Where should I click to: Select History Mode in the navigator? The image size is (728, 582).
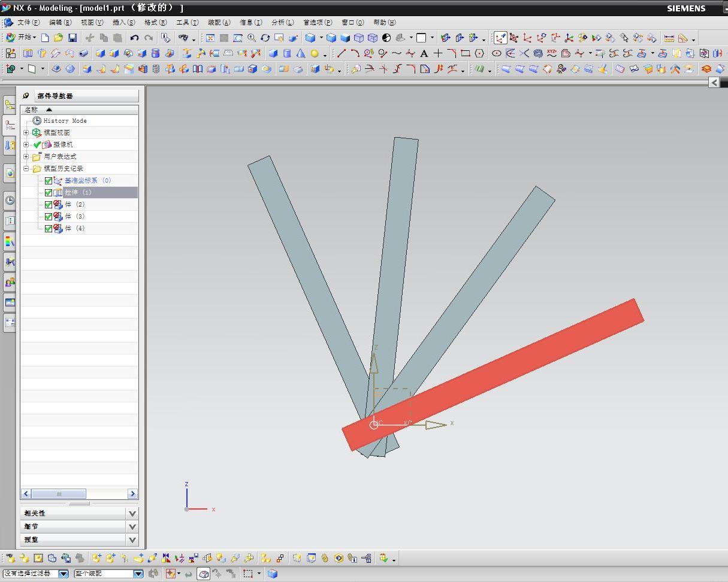65,120
